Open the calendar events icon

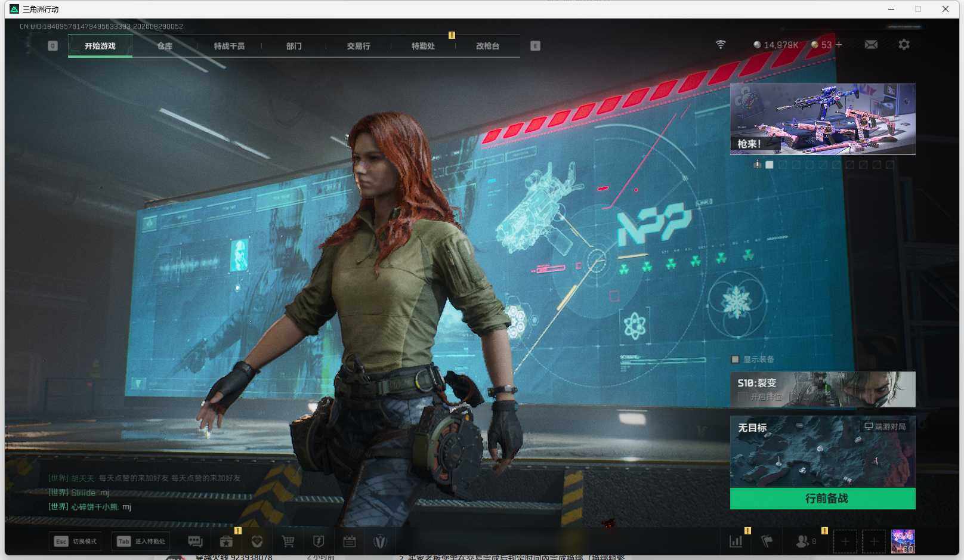[x=350, y=542]
